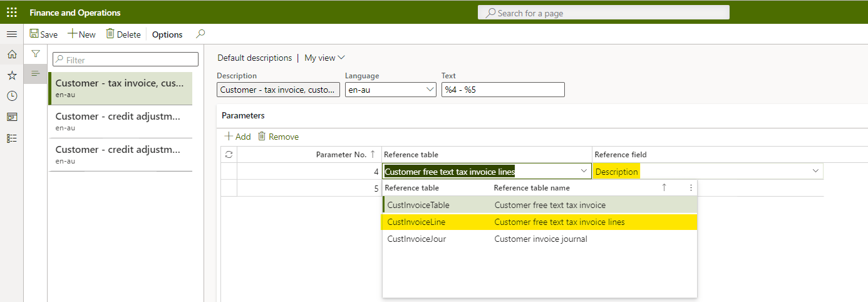
Task: Click the Search for a page box
Action: pyautogui.click(x=603, y=13)
